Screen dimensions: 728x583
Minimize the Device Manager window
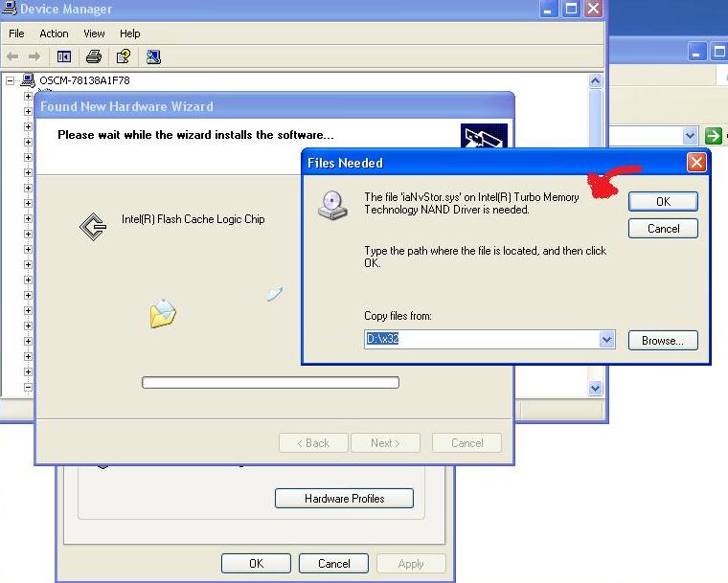tap(548, 9)
